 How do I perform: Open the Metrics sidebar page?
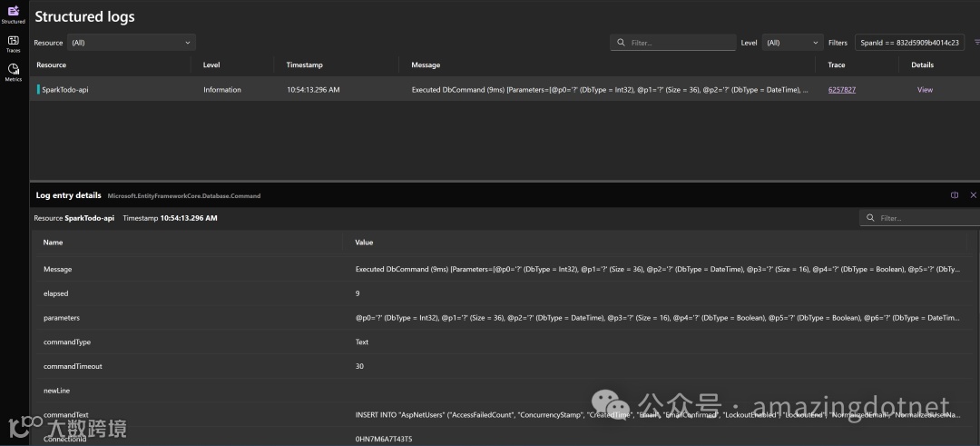13,73
